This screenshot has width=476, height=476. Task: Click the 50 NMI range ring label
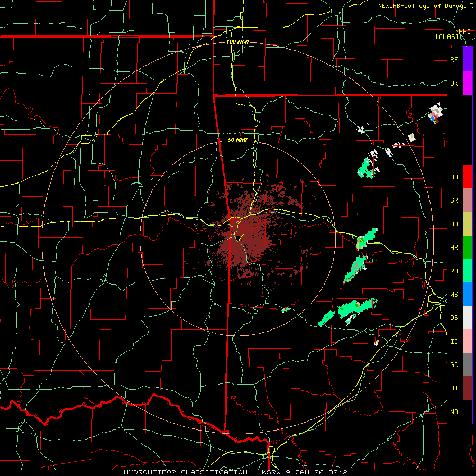tap(237, 140)
